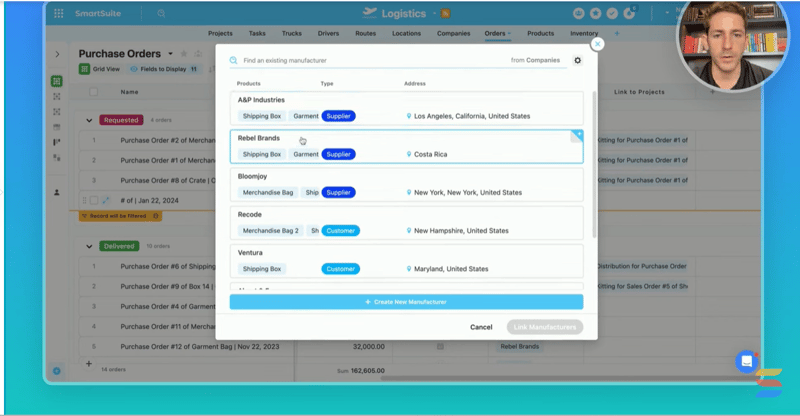Switch to the Companies tab

454,34
